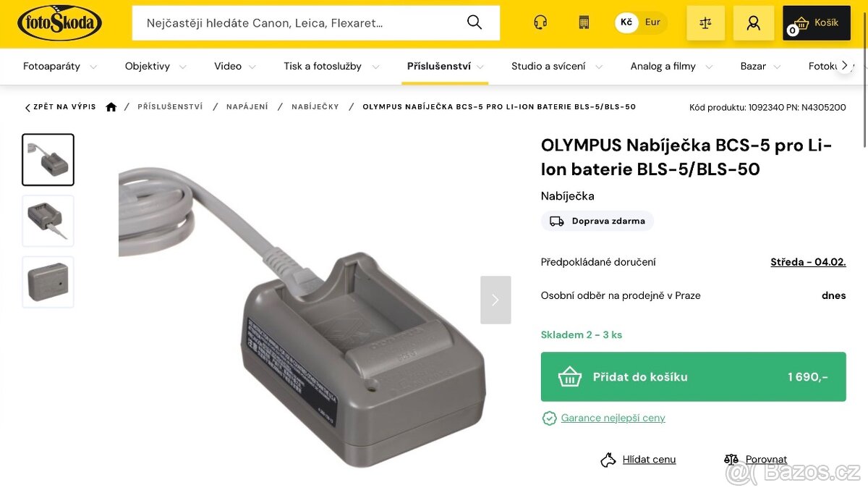Go to the home icon in the breadcrumbs
868x493 pixels.
(111, 107)
